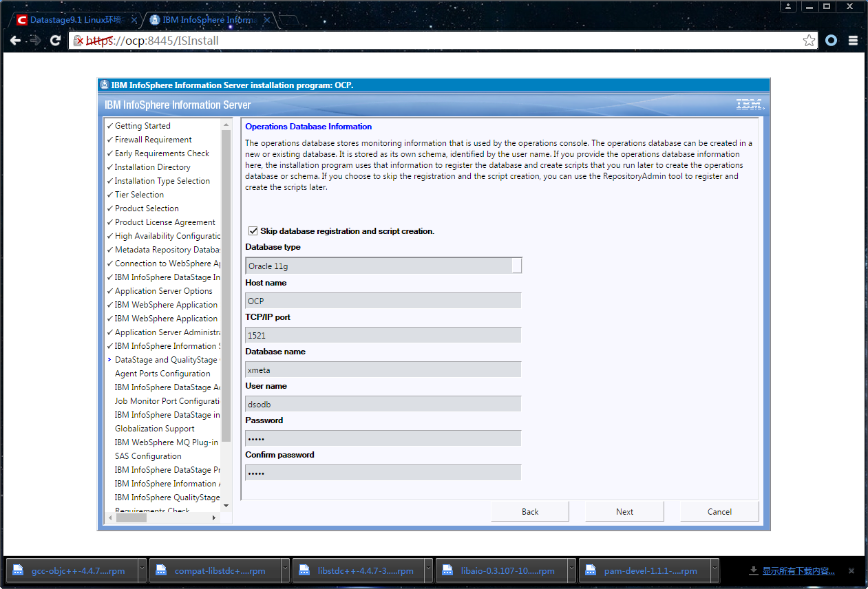Image resolution: width=868 pixels, height=589 pixels.
Task: Click the Back button in installer
Action: click(x=530, y=511)
